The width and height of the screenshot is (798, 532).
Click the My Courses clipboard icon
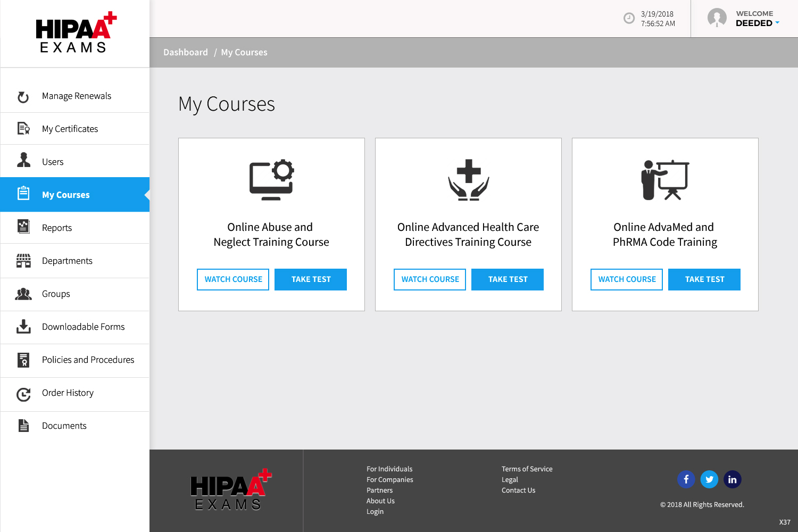coord(23,193)
